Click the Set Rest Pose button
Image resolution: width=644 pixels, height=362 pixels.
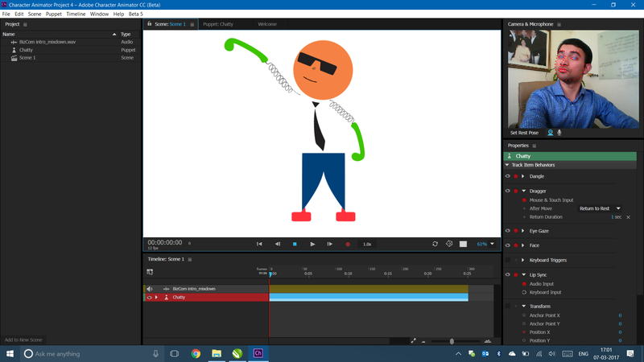click(524, 133)
